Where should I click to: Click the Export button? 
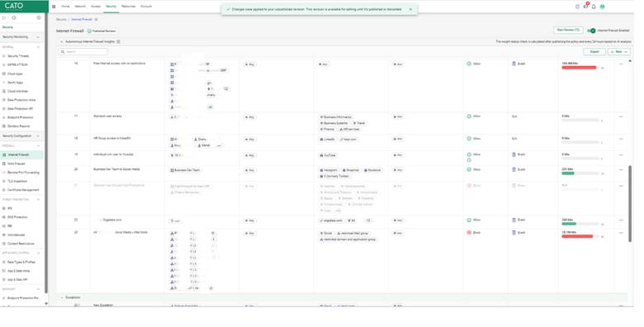click(594, 52)
